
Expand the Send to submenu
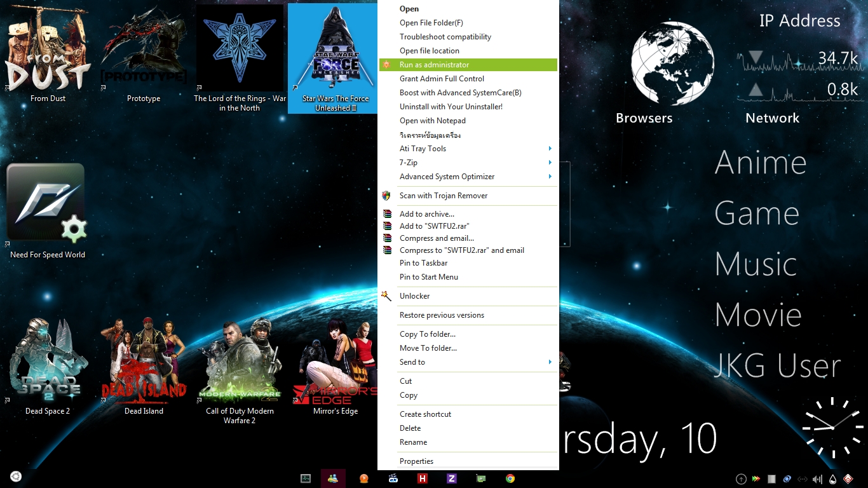468,362
